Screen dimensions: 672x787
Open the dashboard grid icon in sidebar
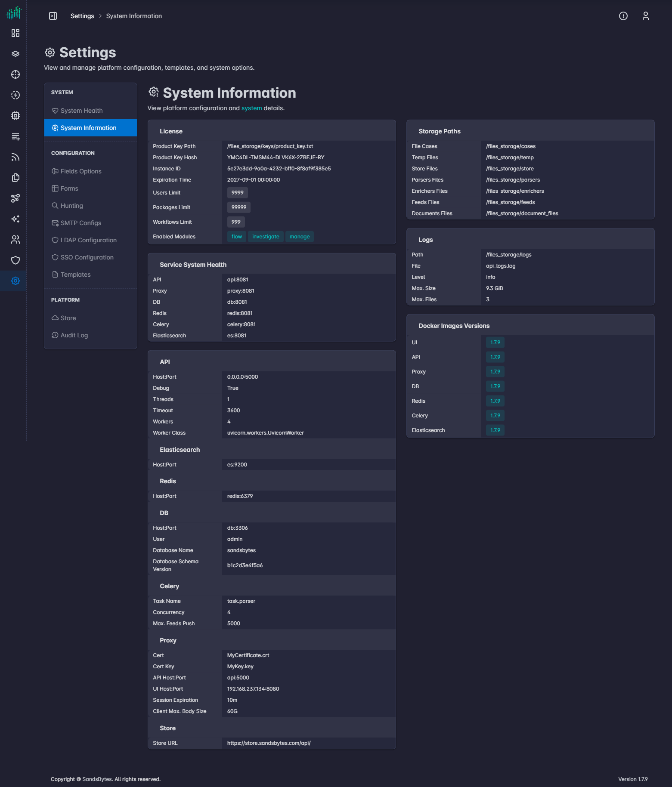[x=15, y=33]
